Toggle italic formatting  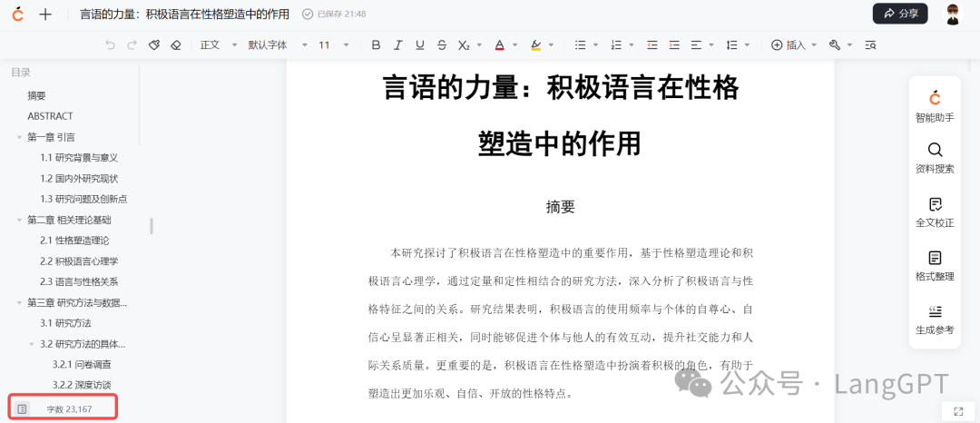click(x=397, y=45)
